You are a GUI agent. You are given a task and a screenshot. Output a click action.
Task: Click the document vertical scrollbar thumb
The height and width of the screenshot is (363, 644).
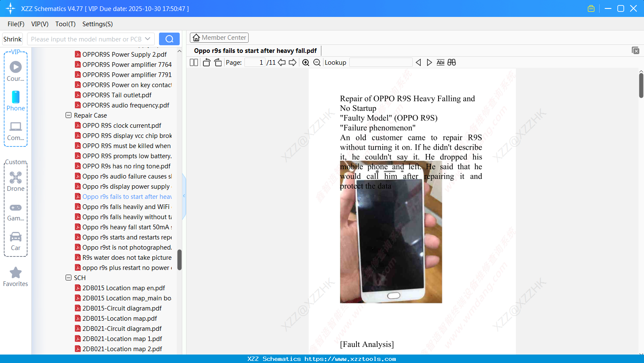coord(641,85)
